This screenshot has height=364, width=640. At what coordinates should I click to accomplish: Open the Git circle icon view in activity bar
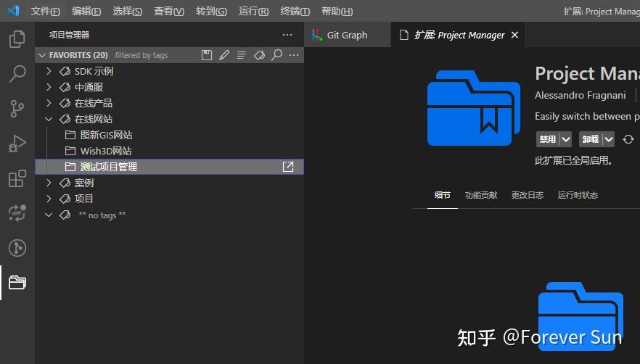pos(17,248)
